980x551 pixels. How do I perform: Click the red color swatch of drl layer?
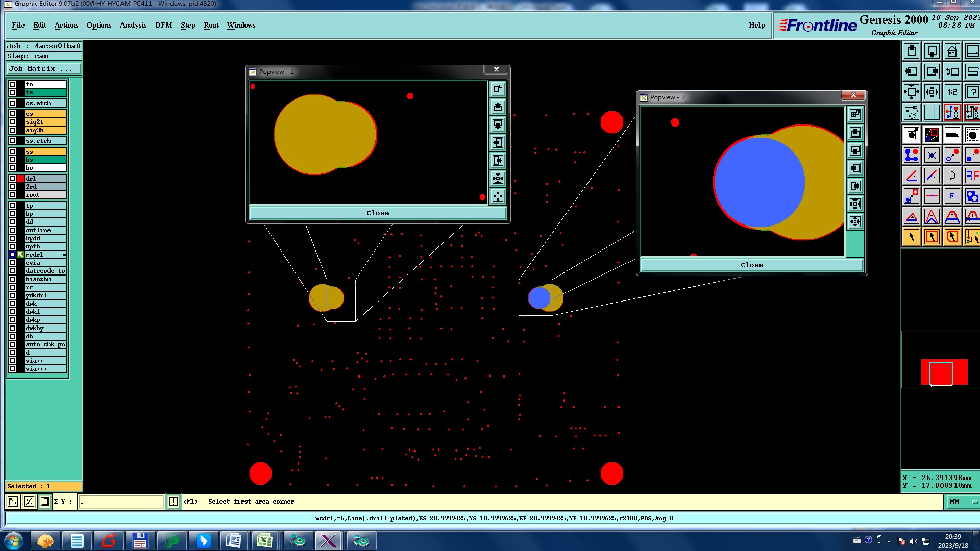20,179
